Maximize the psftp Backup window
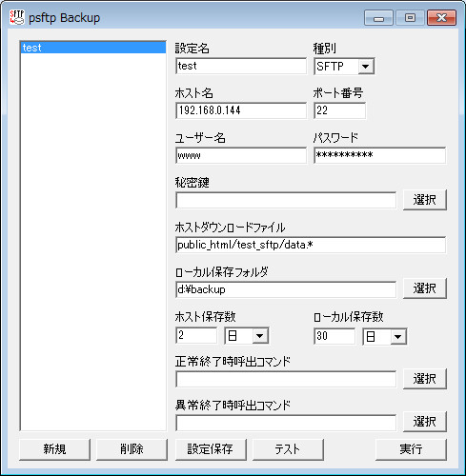The height and width of the screenshot is (476, 466). tap(410, 18)
